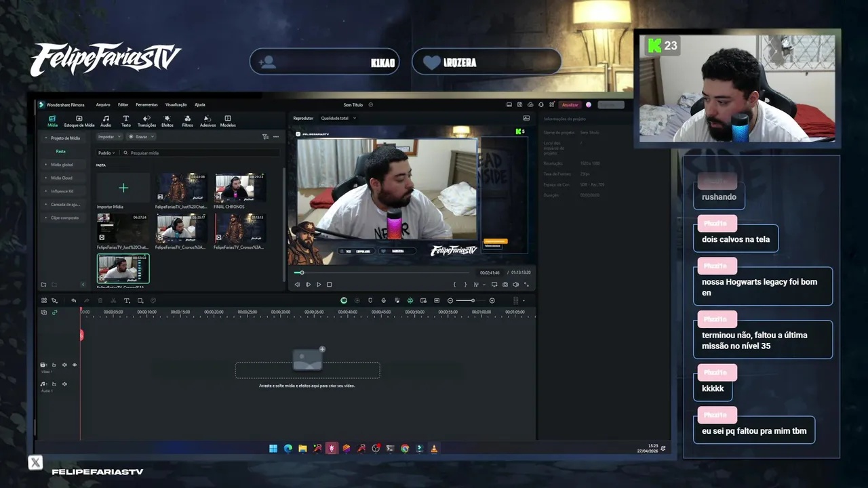Click the mark in brace icon
This screenshot has width=868, height=488.
pyautogui.click(x=454, y=285)
